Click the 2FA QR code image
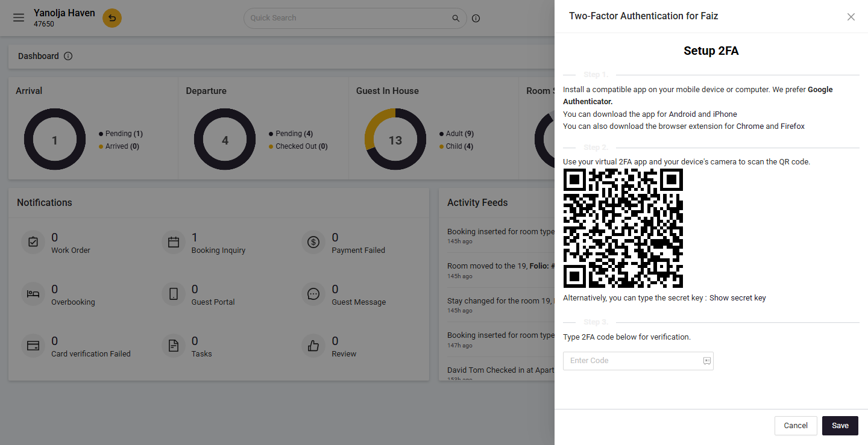Image resolution: width=868 pixels, height=445 pixels. [x=623, y=228]
